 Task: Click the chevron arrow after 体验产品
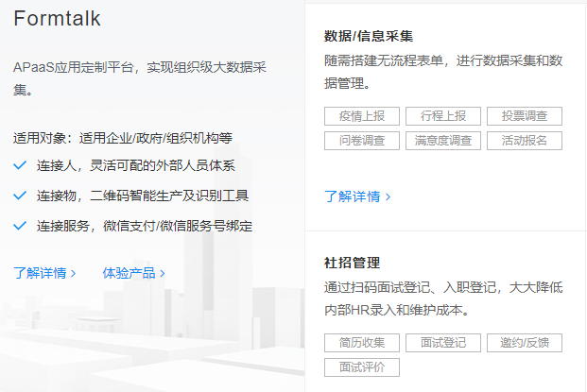(163, 274)
